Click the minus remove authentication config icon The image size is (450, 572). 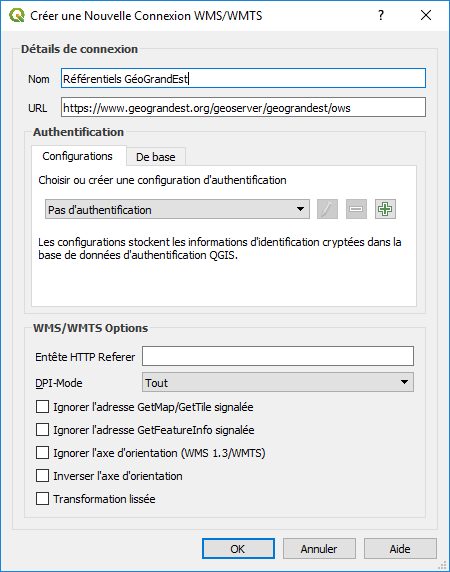tap(356, 209)
